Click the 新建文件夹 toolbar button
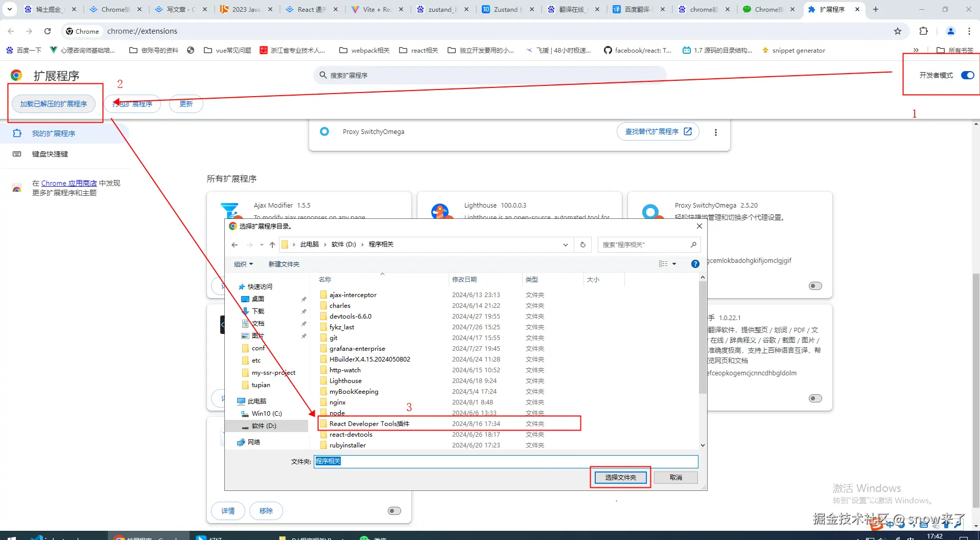Image resolution: width=980 pixels, height=540 pixels. (284, 264)
